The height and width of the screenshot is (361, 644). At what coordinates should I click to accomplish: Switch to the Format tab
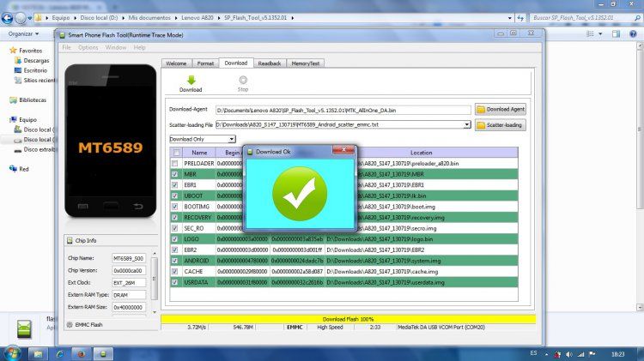tap(205, 63)
